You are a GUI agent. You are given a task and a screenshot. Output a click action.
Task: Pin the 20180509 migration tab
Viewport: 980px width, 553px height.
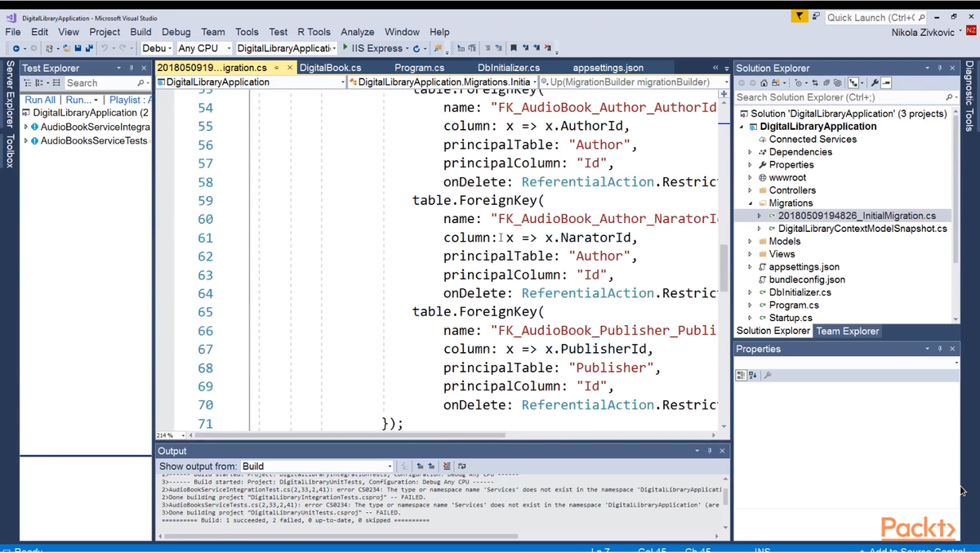[277, 68]
